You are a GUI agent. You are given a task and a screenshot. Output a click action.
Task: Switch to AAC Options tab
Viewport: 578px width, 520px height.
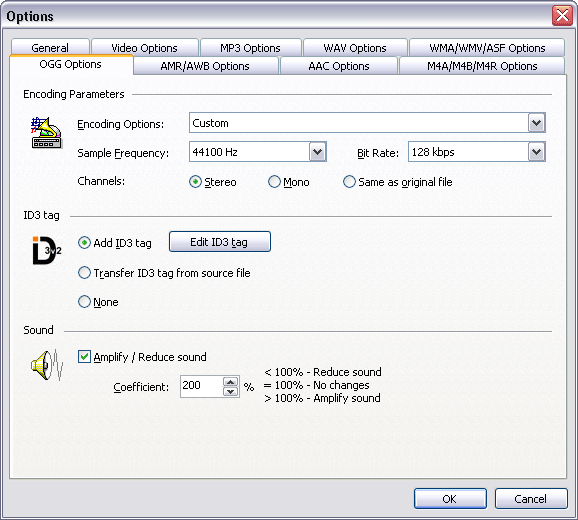click(x=339, y=66)
